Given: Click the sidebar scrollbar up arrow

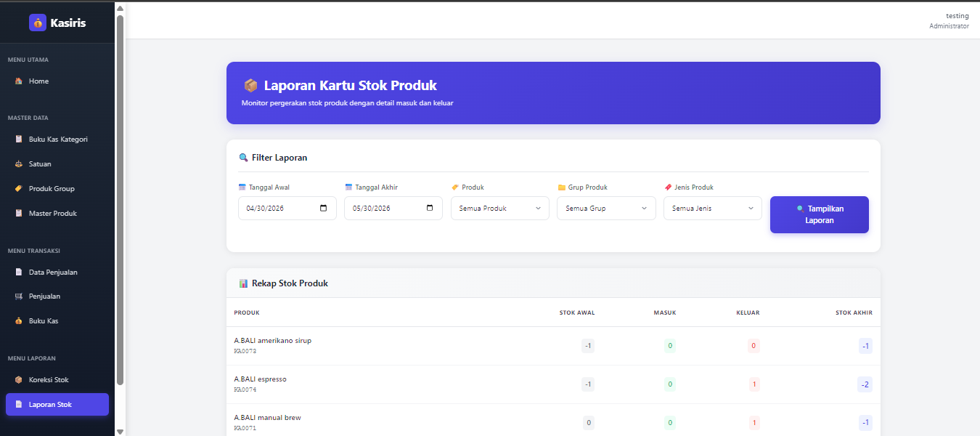Looking at the screenshot, I should click(x=120, y=7).
